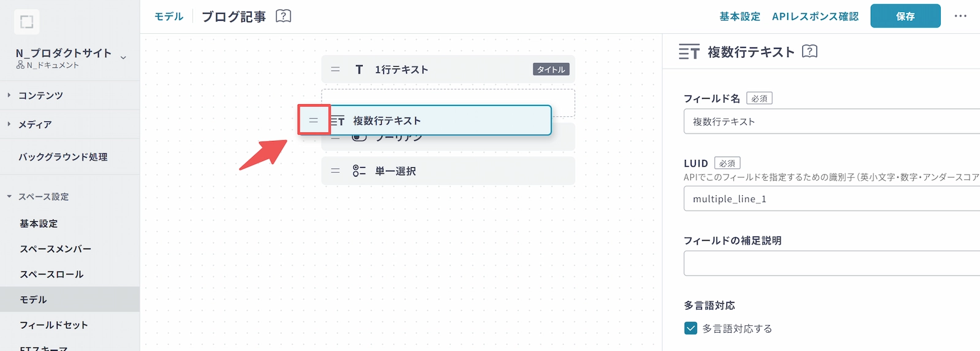Click the T icon of 1行テキスト
Viewport: 980px width, 351px height.
coord(359,70)
